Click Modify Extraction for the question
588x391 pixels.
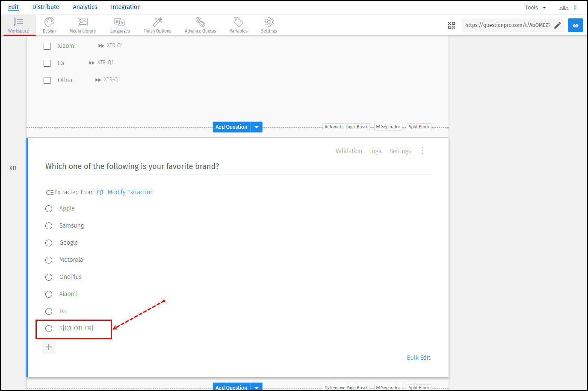[130, 192]
